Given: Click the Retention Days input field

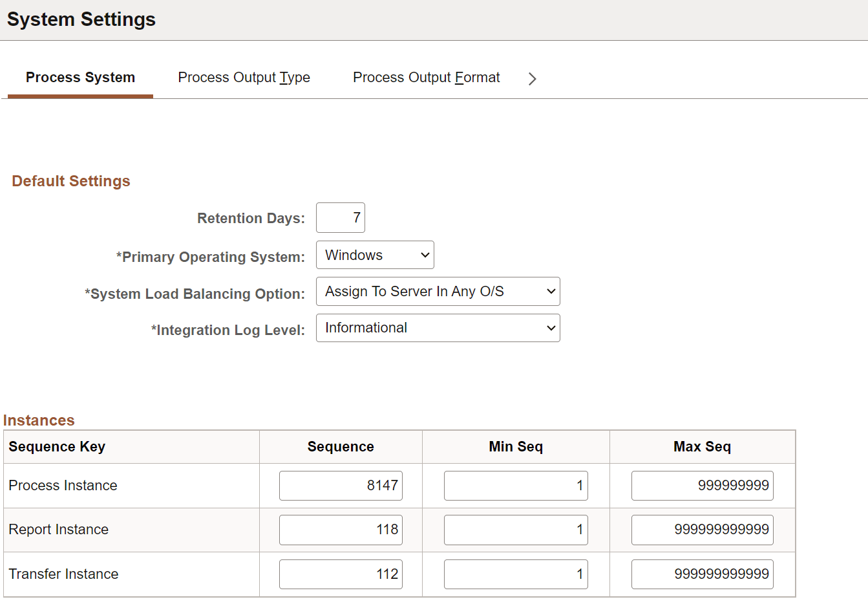Looking at the screenshot, I should click(341, 218).
